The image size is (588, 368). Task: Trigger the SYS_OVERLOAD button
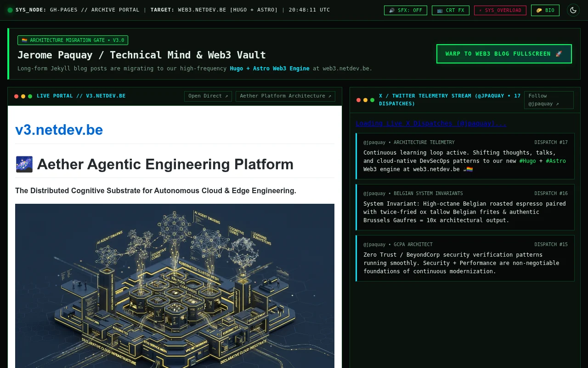[500, 10]
